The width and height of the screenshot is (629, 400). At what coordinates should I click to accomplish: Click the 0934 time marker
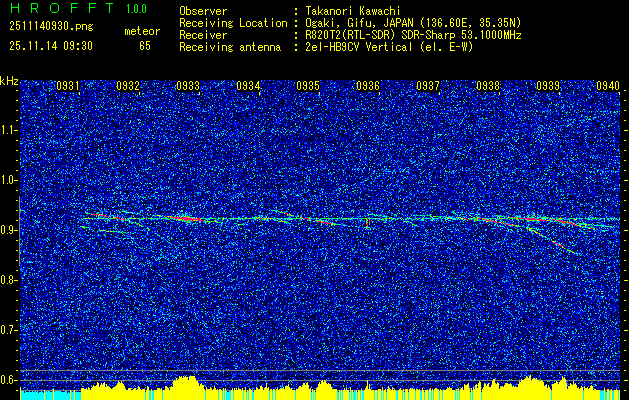248,86
